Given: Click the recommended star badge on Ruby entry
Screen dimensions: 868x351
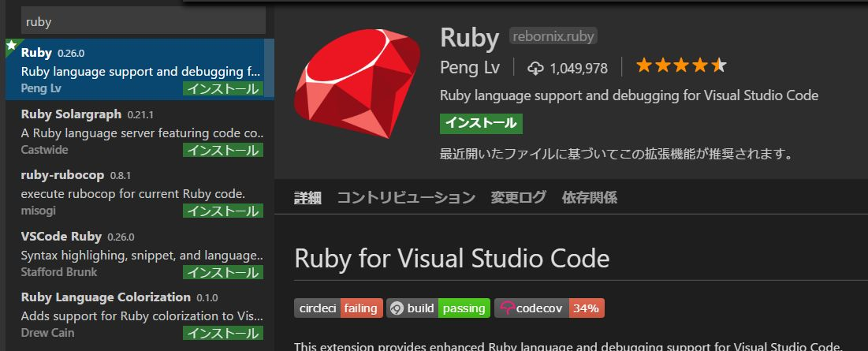Looking at the screenshot, I should click(x=12, y=46).
